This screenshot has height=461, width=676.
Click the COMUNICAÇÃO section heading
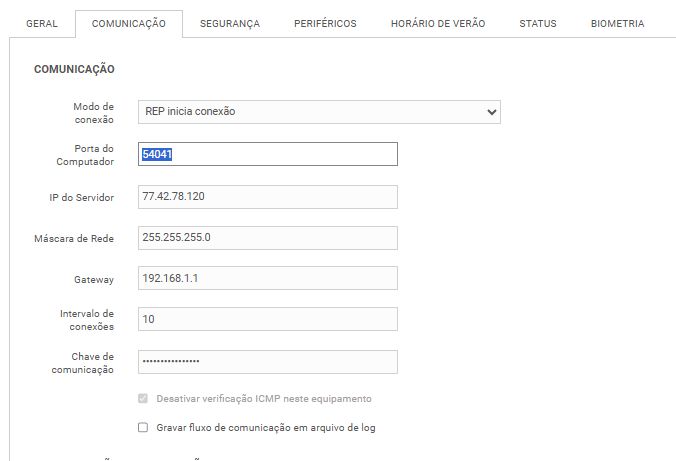[x=74, y=69]
